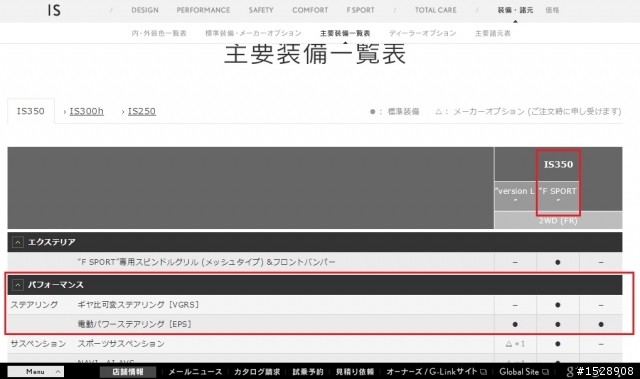The height and width of the screenshot is (379, 640).
Task: Click the サスペンション category label
Action: coord(38,344)
